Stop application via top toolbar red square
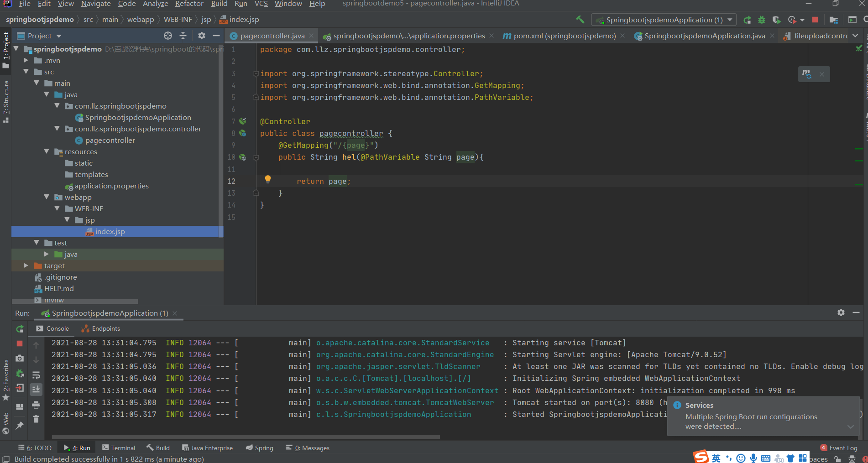868x463 pixels. coord(815,20)
